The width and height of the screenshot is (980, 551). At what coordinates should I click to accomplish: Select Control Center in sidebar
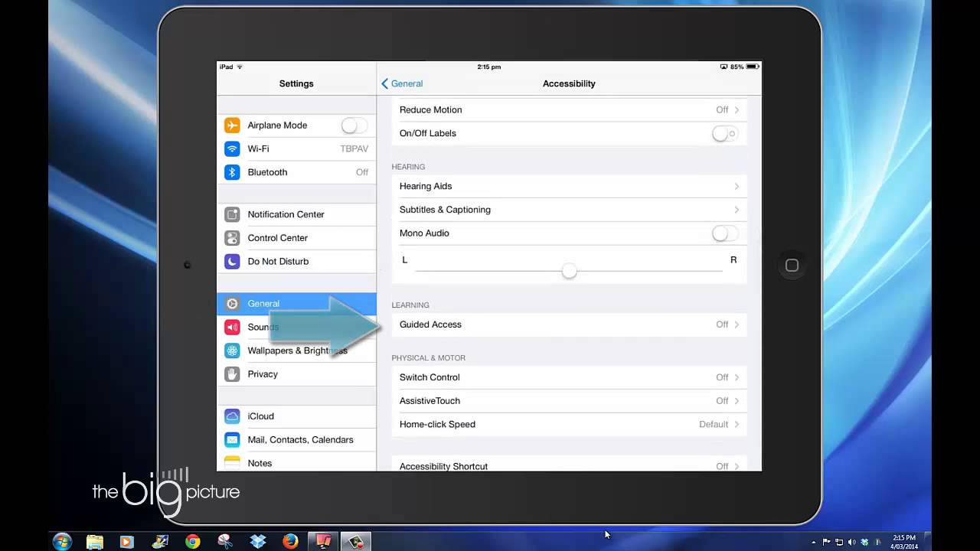point(297,238)
